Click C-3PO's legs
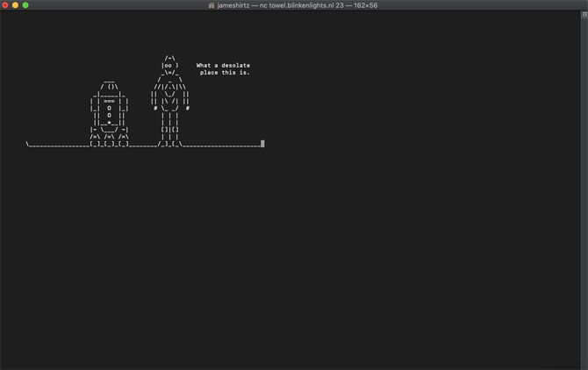This screenshot has height=370, width=588. coord(170,122)
